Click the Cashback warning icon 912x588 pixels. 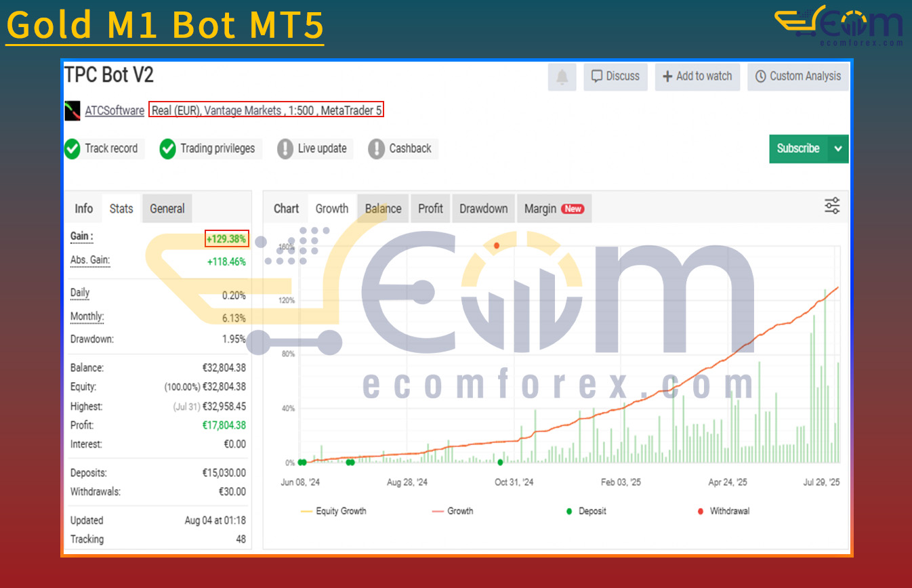pyautogui.click(x=376, y=148)
